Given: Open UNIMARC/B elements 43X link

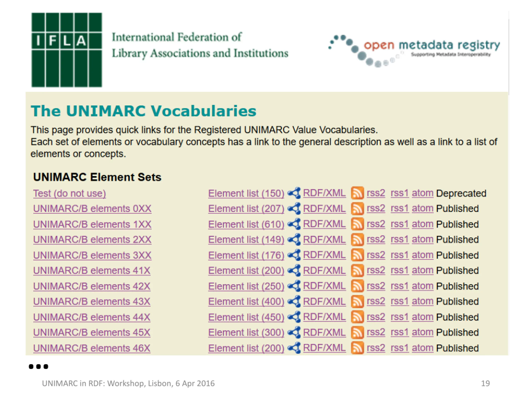Looking at the screenshot, I should click(92, 302).
